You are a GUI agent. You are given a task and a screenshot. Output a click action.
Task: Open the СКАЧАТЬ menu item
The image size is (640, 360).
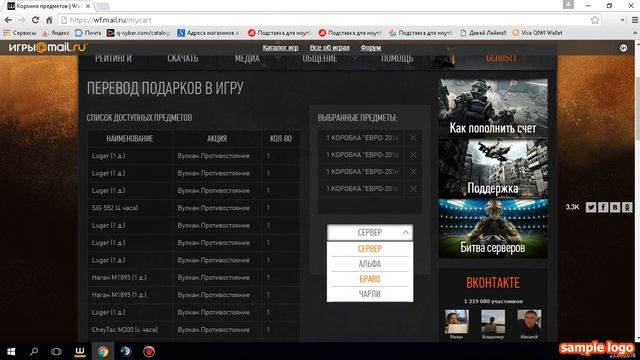pyautogui.click(x=182, y=59)
